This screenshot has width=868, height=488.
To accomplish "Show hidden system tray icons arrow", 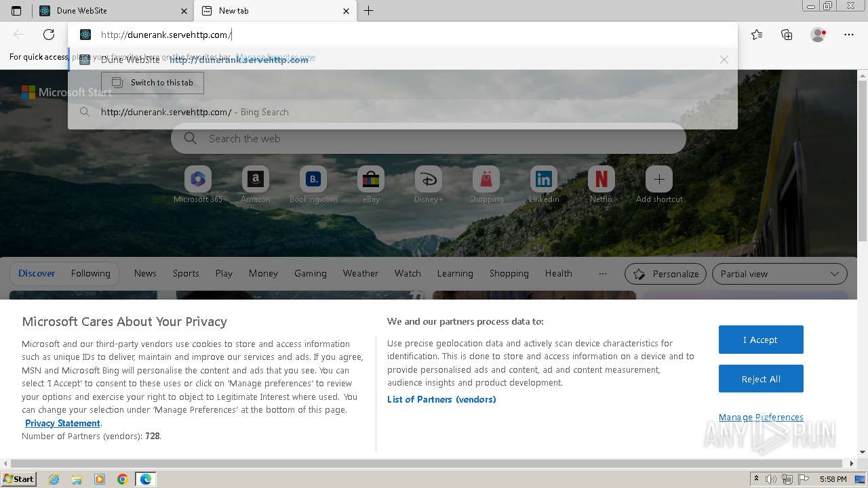I will (756, 479).
